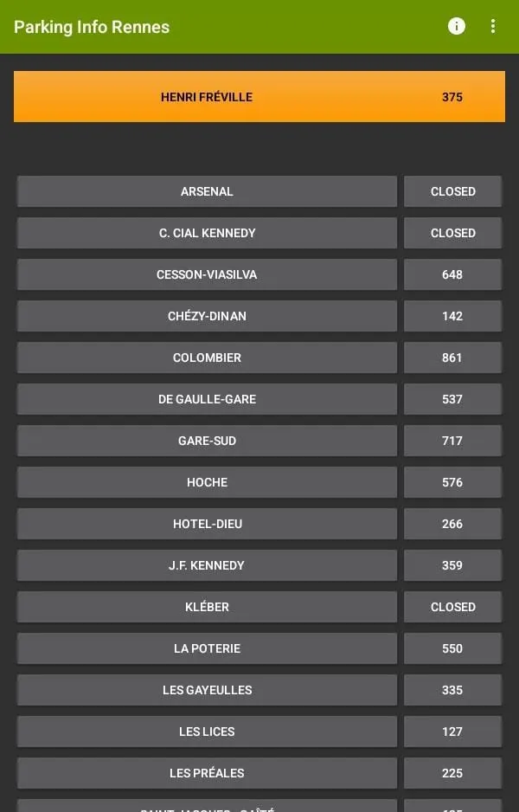The image size is (519, 812).
Task: Select the highlighted HENRI FRÉVILLE banner
Action: point(259,97)
